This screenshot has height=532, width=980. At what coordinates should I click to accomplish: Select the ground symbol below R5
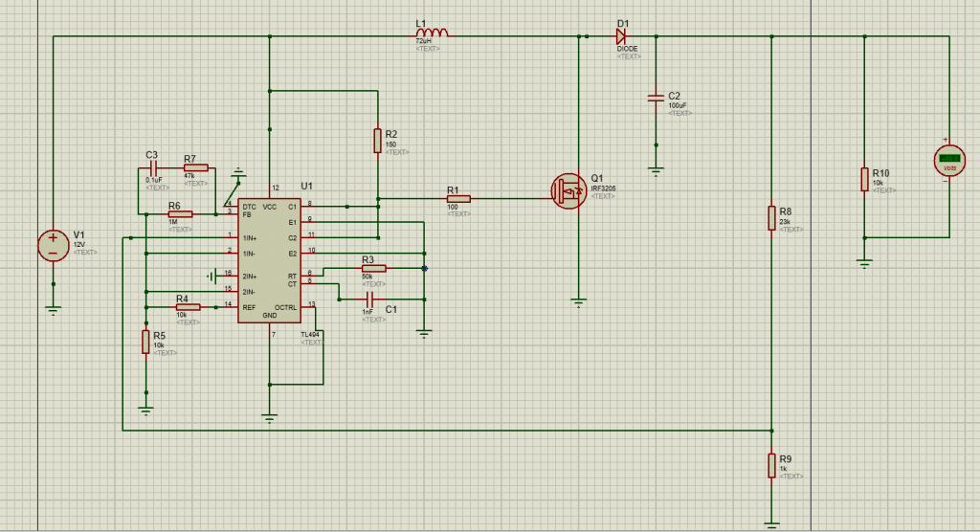(x=145, y=411)
